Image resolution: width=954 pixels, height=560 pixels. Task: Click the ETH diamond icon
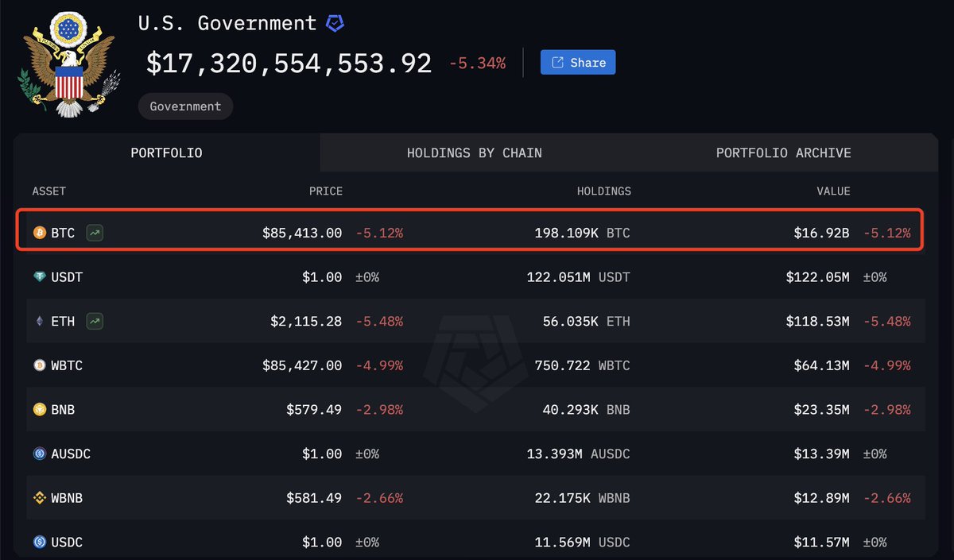(x=40, y=322)
